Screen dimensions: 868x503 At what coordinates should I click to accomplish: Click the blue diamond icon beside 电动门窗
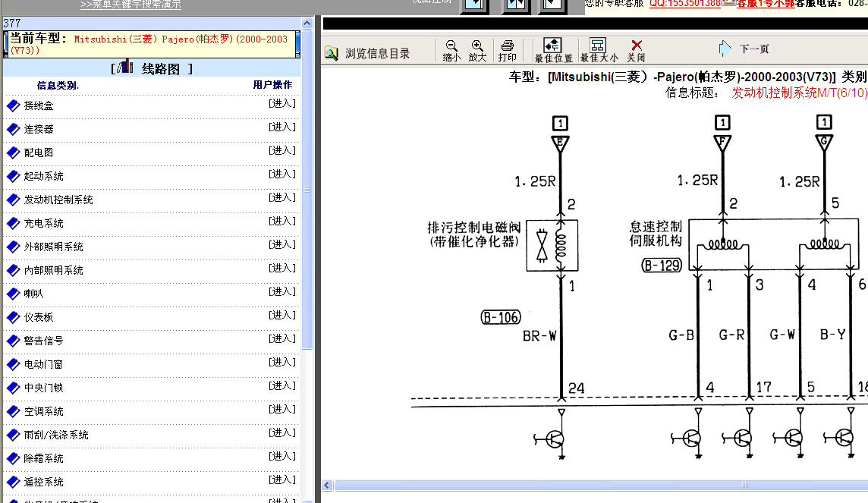(14, 365)
